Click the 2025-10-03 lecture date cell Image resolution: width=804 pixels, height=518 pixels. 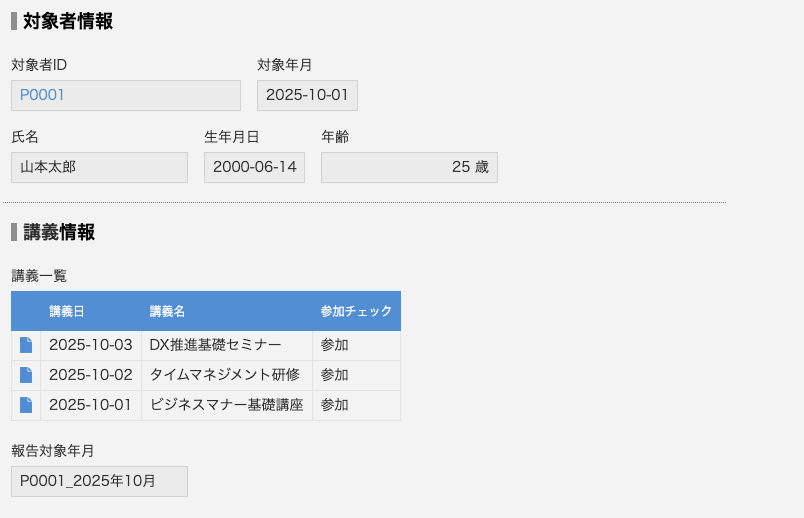coord(91,345)
